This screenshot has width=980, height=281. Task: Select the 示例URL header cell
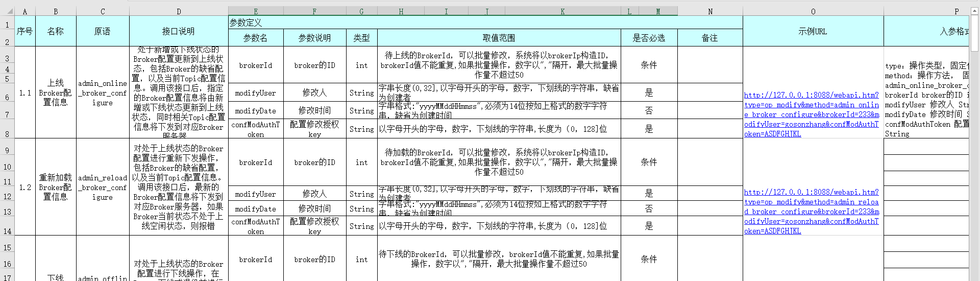coord(813,31)
